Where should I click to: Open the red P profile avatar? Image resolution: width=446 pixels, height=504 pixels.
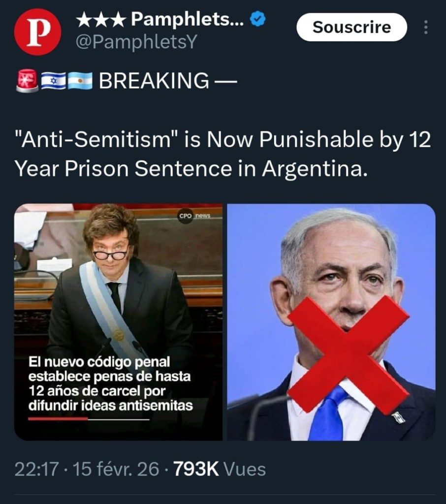point(37,32)
